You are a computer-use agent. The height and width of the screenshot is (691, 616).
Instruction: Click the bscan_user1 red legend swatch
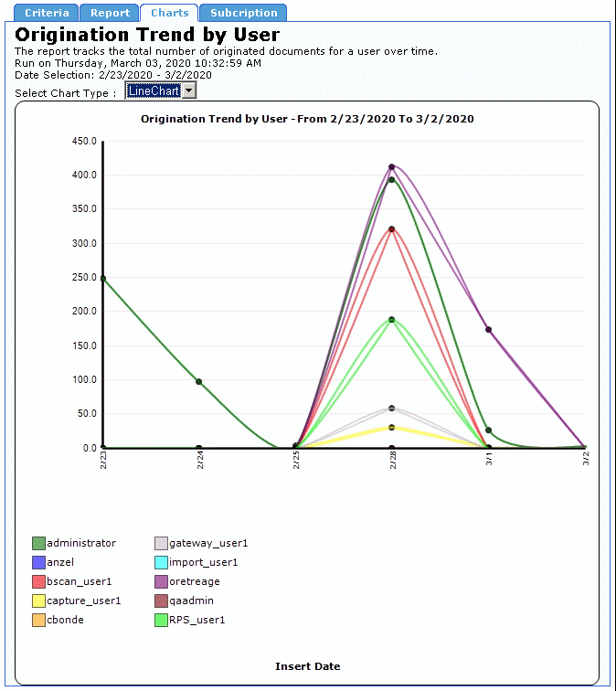pyautogui.click(x=38, y=582)
